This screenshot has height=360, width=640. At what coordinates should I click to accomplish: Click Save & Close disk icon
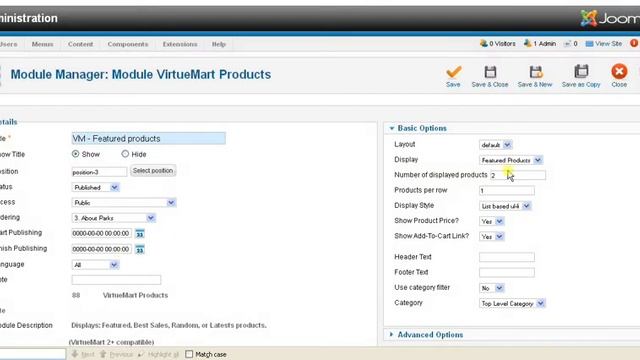[490, 72]
